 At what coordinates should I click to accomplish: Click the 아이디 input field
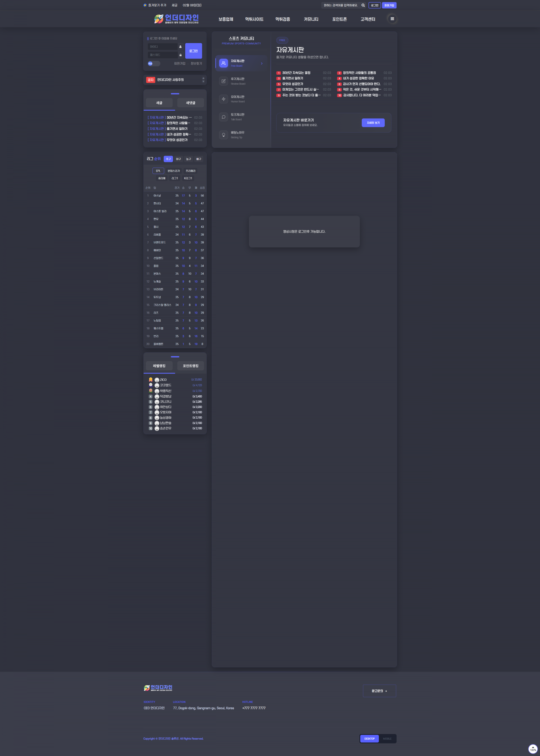pyautogui.click(x=163, y=47)
